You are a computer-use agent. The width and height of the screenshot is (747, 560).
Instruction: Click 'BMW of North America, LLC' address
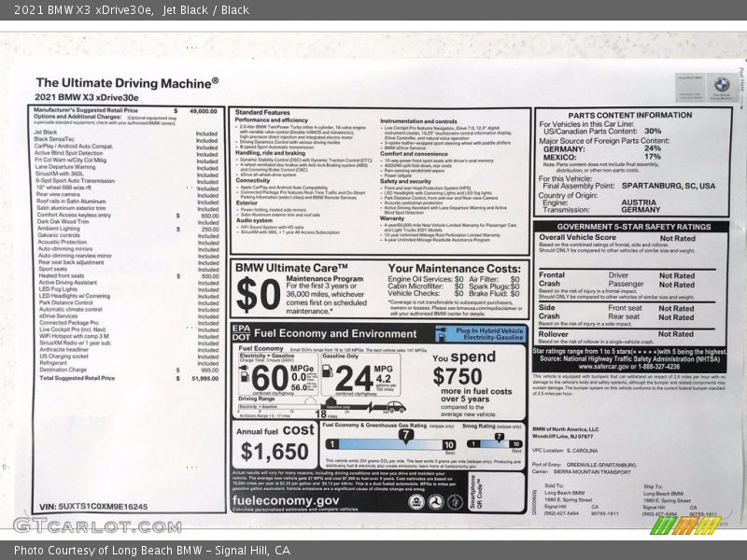566,429
